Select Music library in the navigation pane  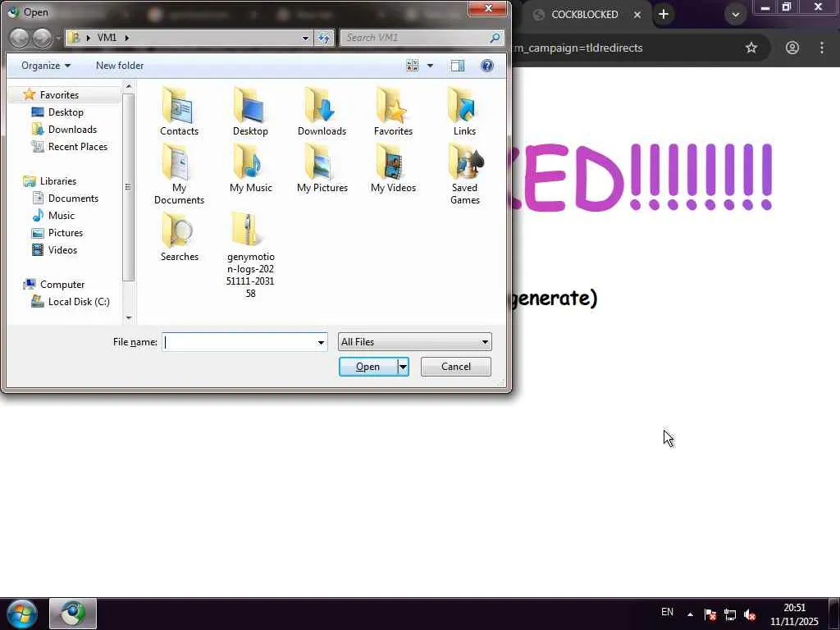(x=61, y=216)
